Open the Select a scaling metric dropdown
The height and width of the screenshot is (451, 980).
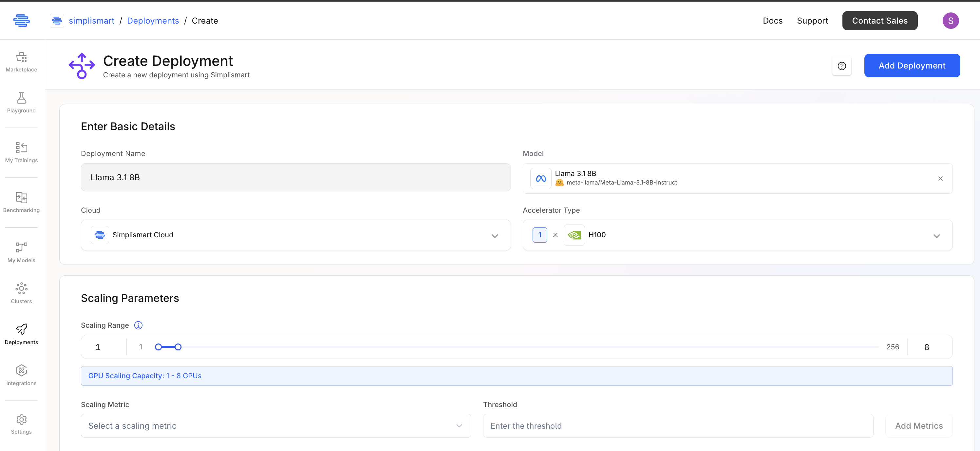click(276, 425)
